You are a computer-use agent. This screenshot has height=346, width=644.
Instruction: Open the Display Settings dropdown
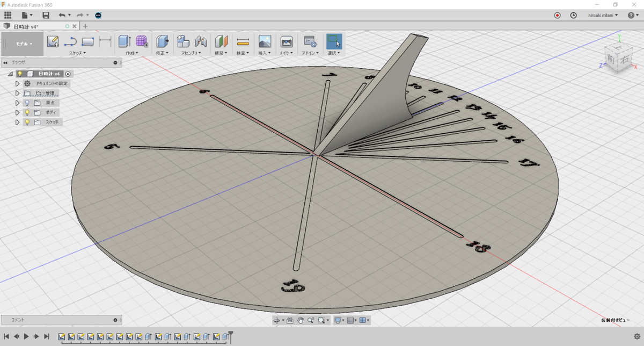(x=340, y=320)
